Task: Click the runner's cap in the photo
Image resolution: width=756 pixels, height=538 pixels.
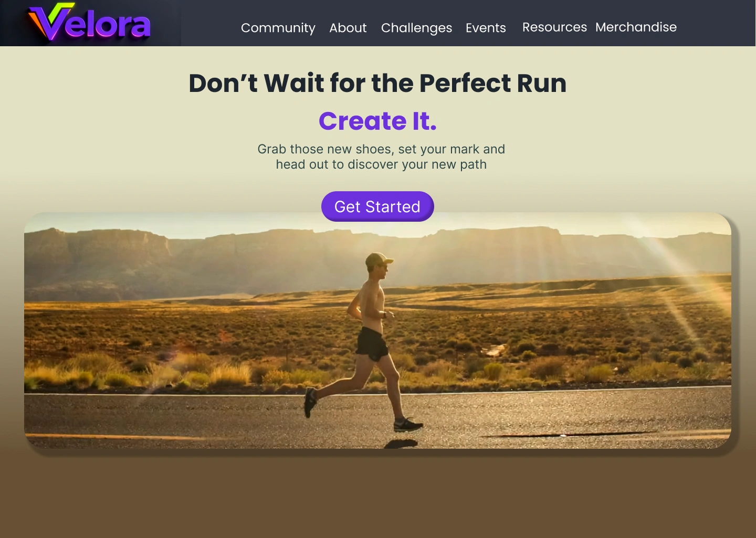Action: coord(379,258)
